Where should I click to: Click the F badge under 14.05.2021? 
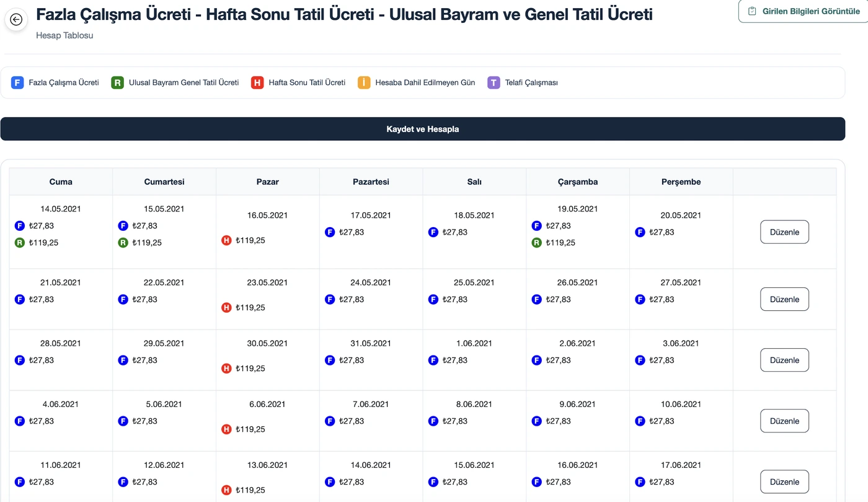coord(20,226)
